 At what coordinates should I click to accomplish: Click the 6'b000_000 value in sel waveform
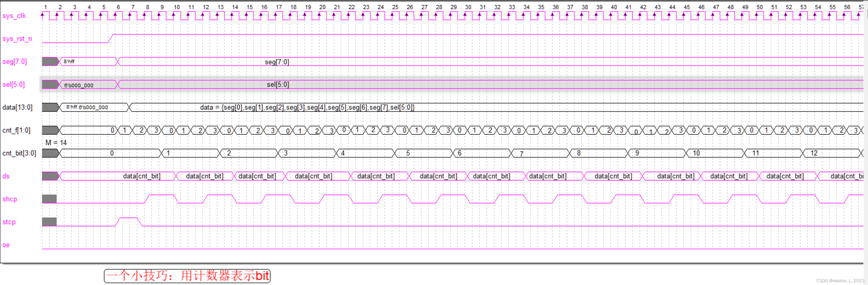(78, 85)
